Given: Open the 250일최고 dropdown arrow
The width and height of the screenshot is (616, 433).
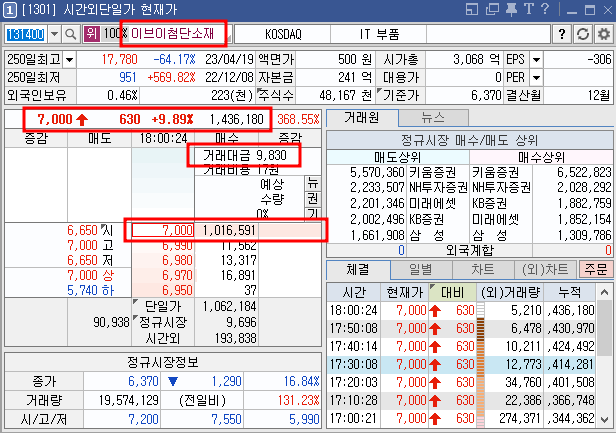Looking at the screenshot, I should coord(70,60).
